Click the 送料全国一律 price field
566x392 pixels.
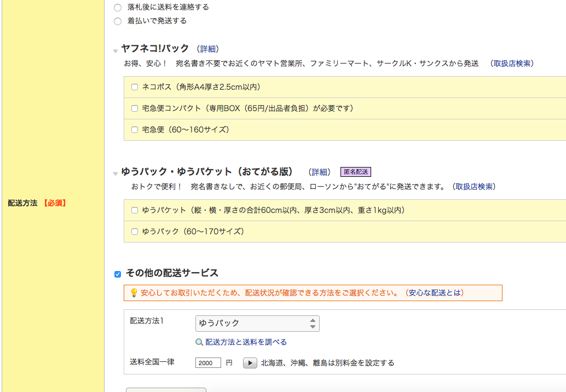[208, 363]
